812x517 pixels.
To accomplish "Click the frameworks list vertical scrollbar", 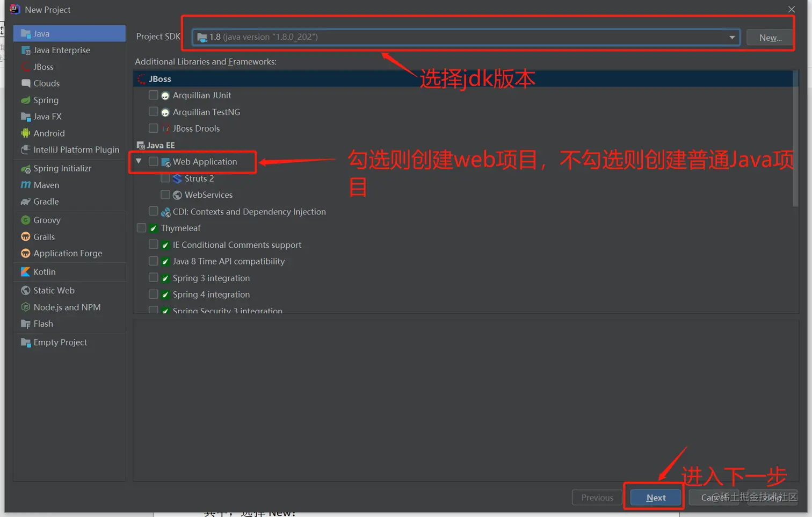I will tap(795, 139).
